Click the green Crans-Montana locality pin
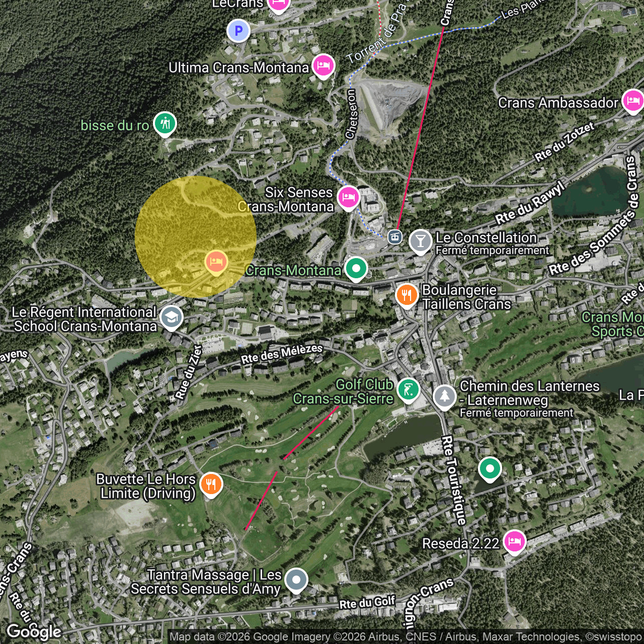This screenshot has height=644, width=644. coord(356,269)
